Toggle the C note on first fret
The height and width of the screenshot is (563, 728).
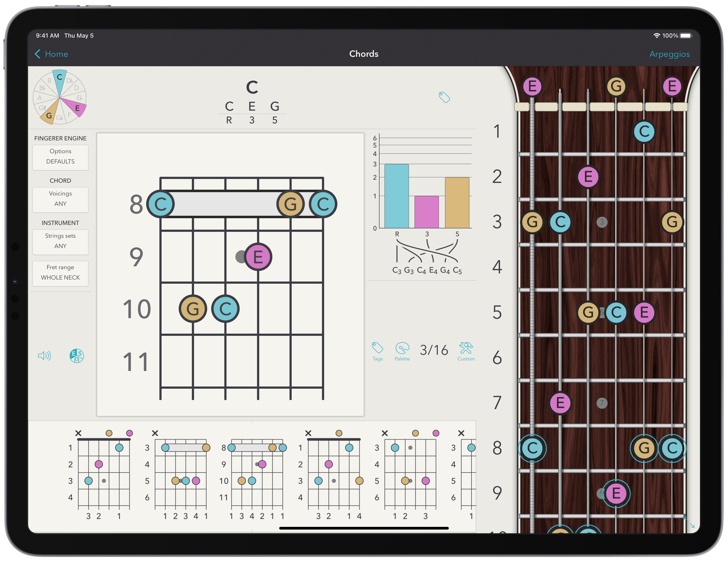coord(644,131)
